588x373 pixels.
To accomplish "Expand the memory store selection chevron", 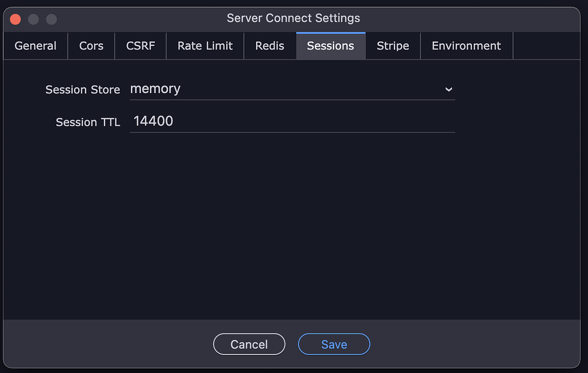I will point(448,90).
